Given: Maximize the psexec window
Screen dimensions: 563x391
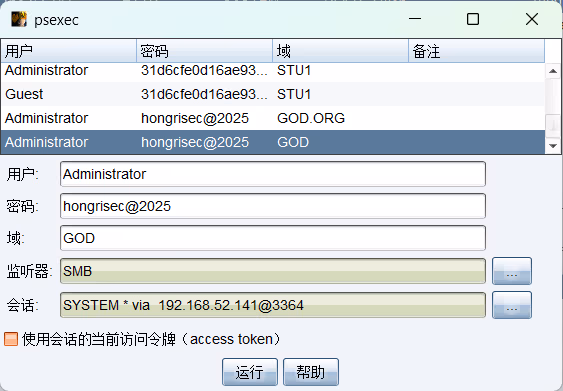Looking at the screenshot, I should [473, 19].
